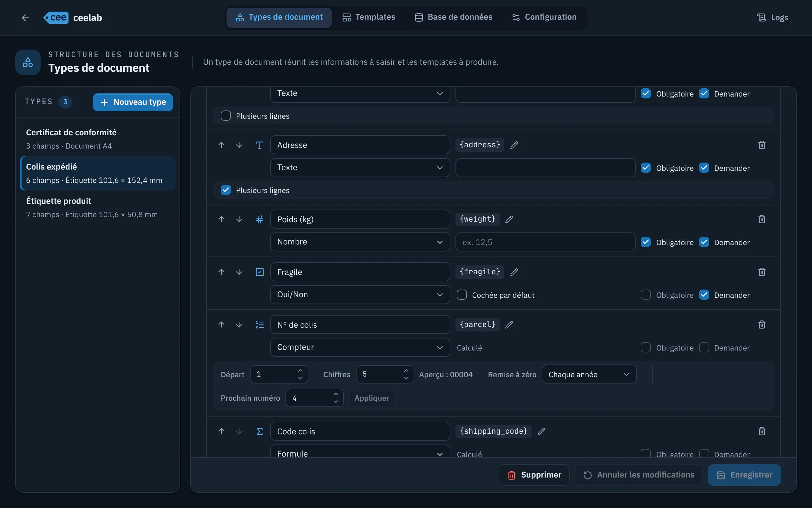The width and height of the screenshot is (812, 508).
Task: Delete the Code colis field
Action: coord(762,431)
